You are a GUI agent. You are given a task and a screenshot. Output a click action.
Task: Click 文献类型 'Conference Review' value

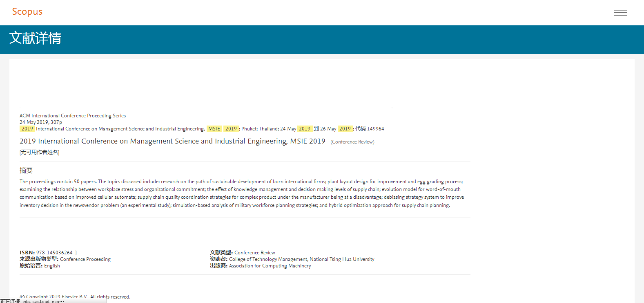pyautogui.click(x=255, y=253)
